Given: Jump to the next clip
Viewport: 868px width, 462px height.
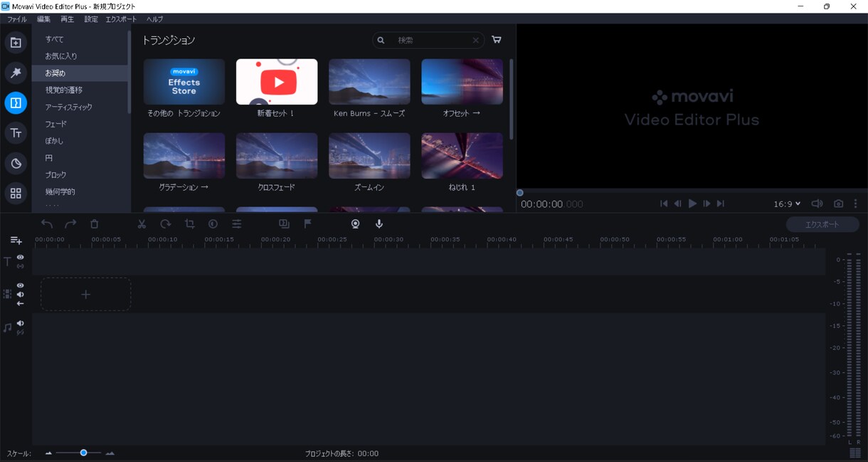Looking at the screenshot, I should 721,204.
